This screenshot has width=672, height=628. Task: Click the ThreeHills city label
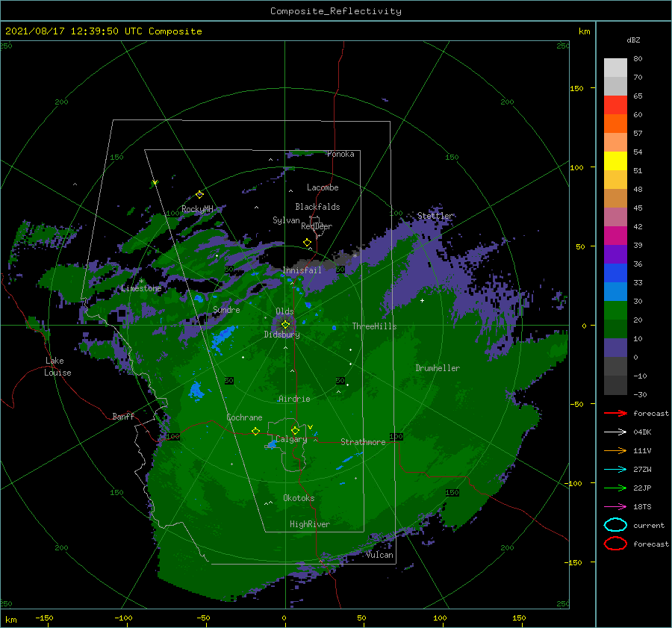point(375,326)
